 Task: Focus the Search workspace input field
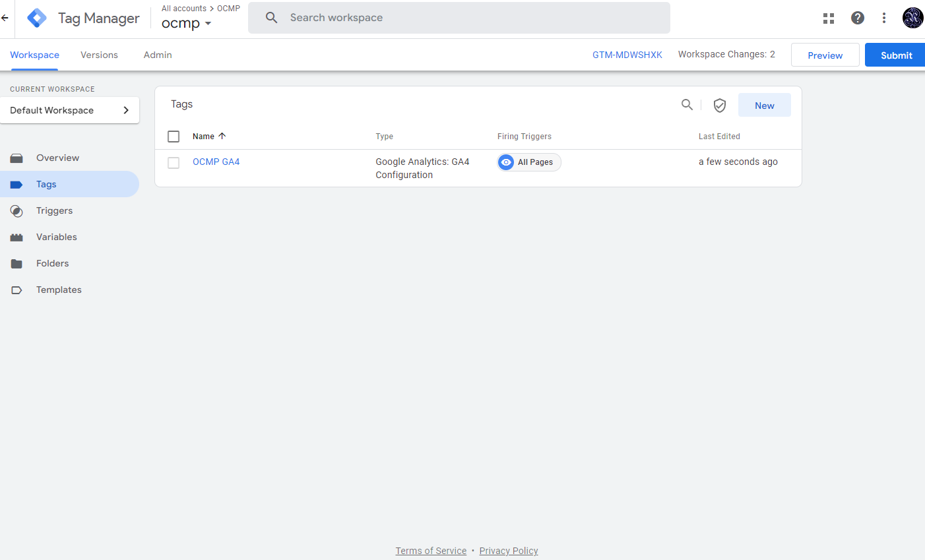click(459, 18)
